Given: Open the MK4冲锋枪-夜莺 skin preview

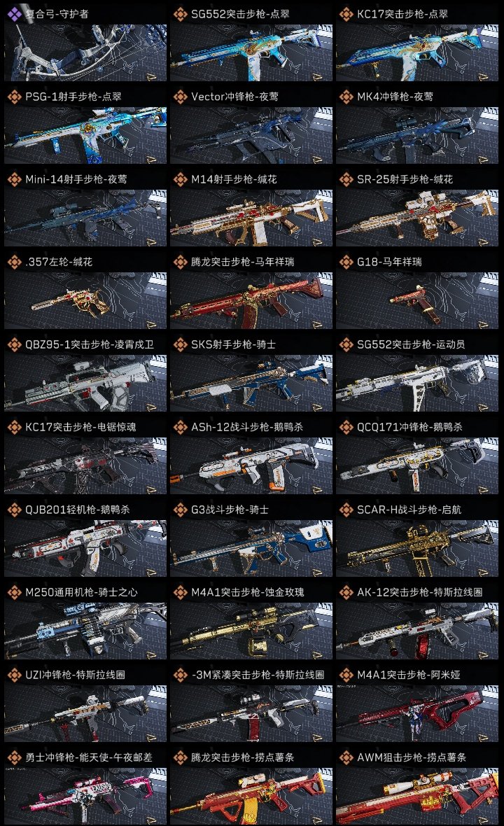Looking at the screenshot, I should point(416,135).
